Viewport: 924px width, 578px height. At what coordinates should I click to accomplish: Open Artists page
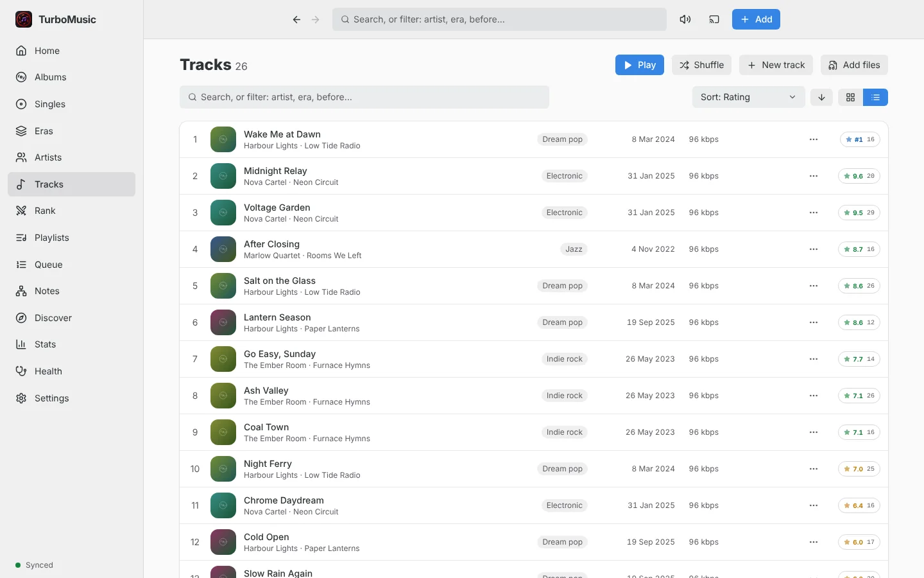[71, 157]
